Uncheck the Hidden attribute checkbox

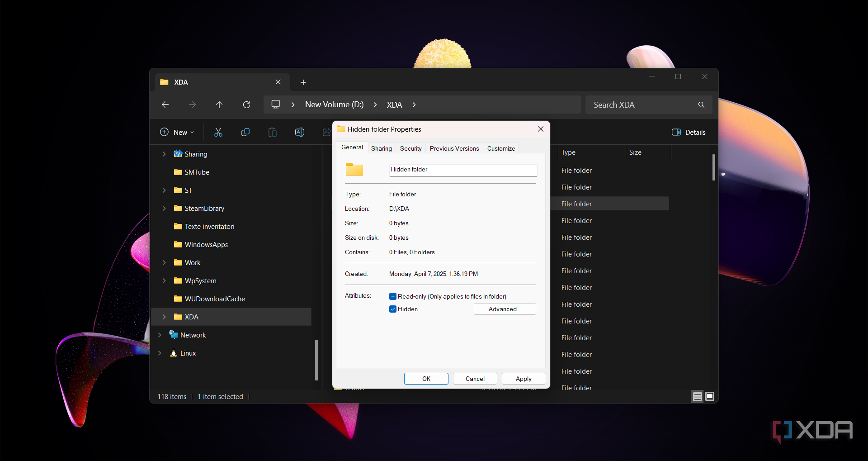(x=393, y=309)
